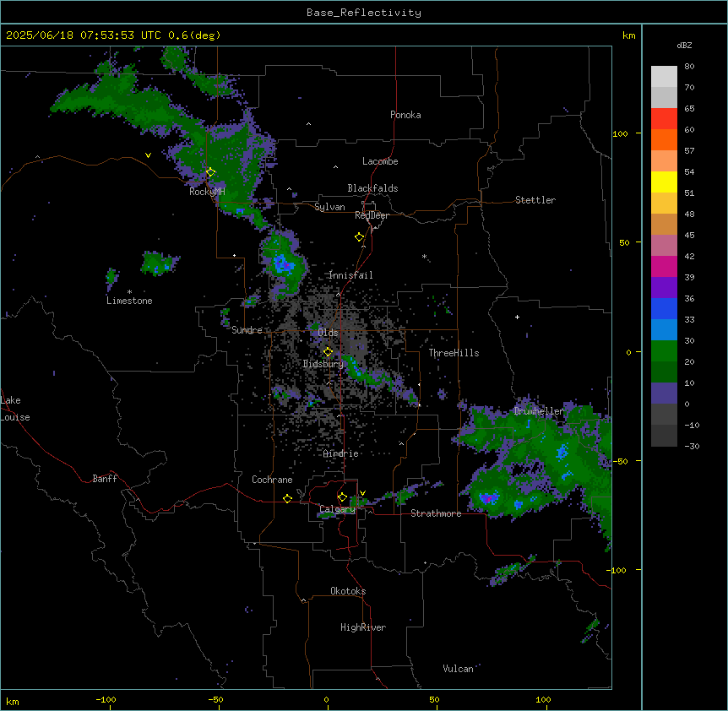Click the RedDeer city label
This screenshot has height=711, width=728.
click(x=372, y=215)
